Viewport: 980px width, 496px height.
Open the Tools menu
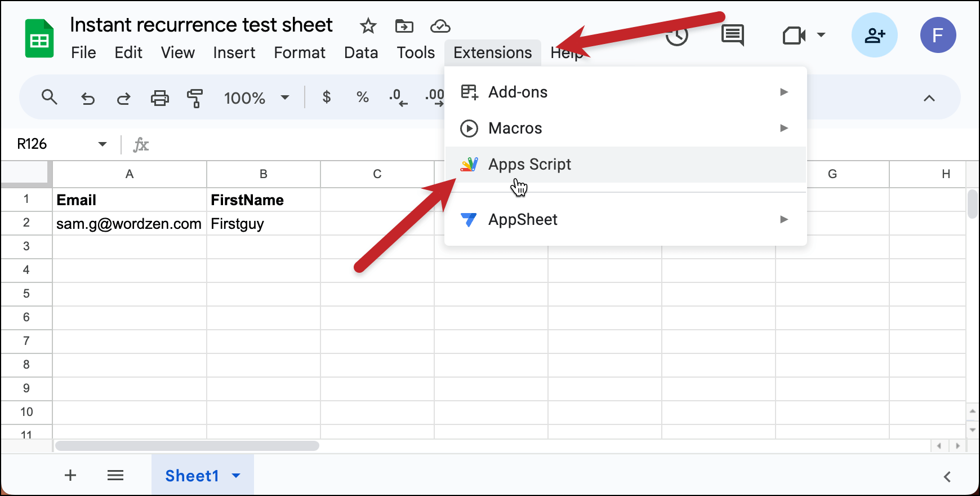[x=416, y=52]
